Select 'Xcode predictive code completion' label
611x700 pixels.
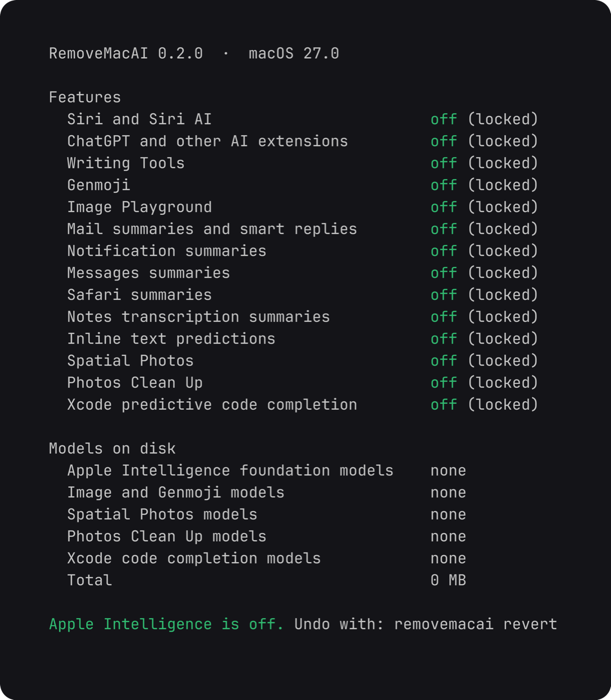coord(212,405)
